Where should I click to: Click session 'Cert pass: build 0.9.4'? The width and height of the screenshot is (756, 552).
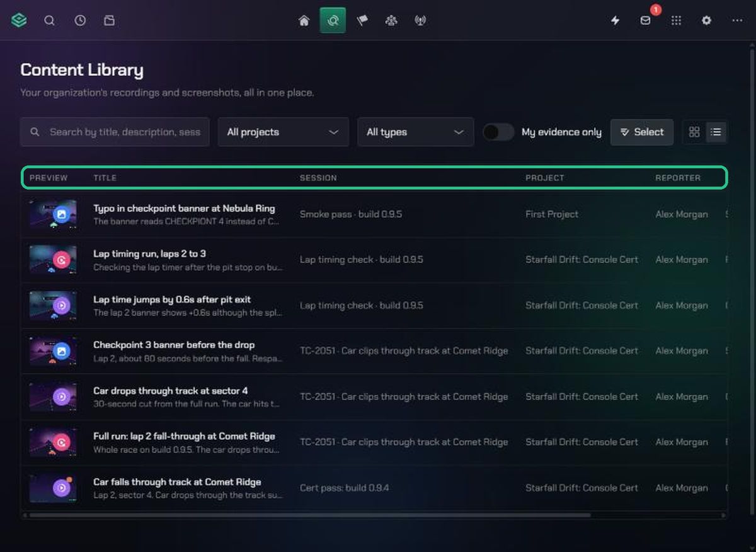point(344,488)
